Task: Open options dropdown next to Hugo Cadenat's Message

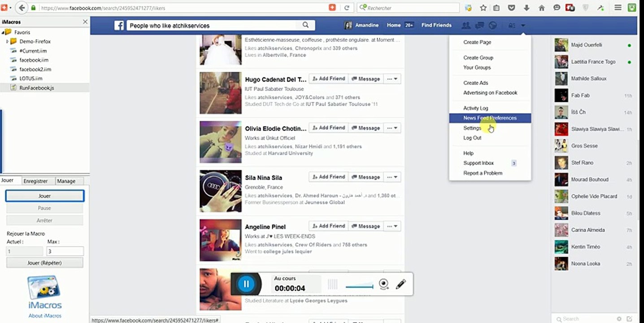Action: tap(392, 79)
